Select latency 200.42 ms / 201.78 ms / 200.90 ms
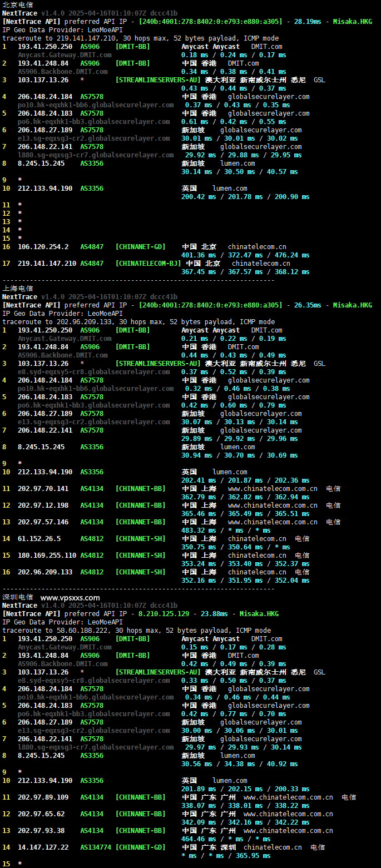Viewport: 381px width, 868px height. pyautogui.click(x=245, y=197)
